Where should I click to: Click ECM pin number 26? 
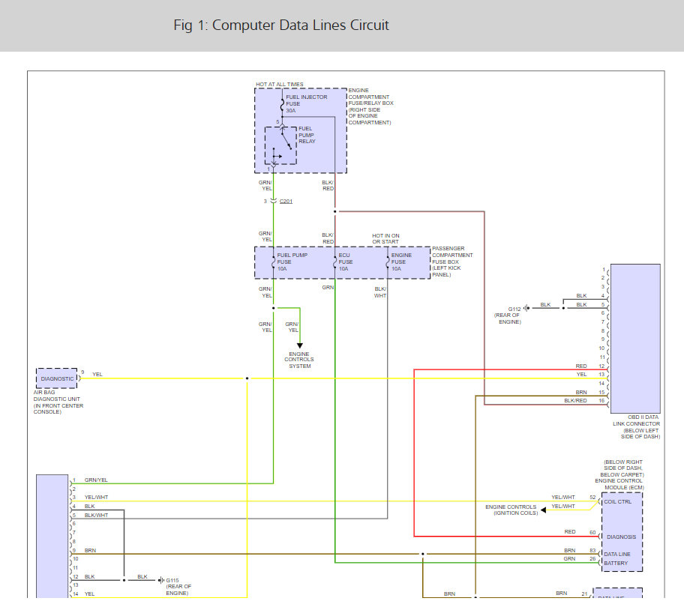(592, 559)
